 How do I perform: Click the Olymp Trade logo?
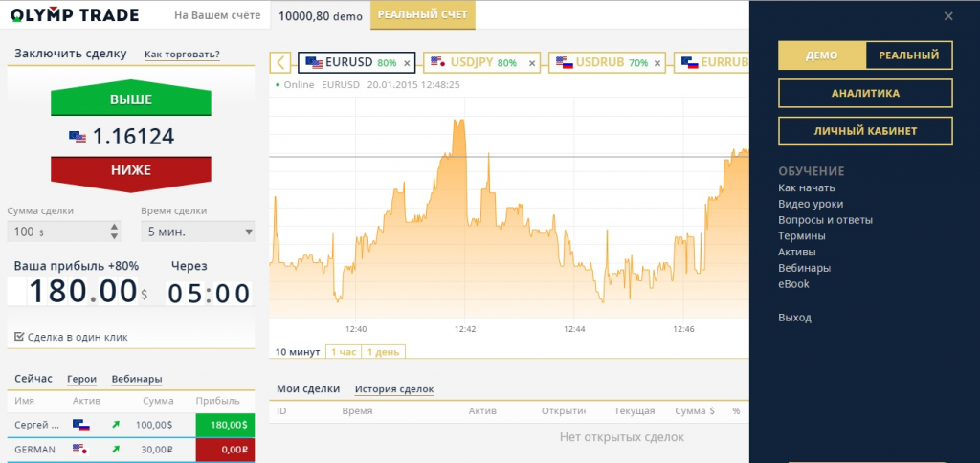(75, 15)
